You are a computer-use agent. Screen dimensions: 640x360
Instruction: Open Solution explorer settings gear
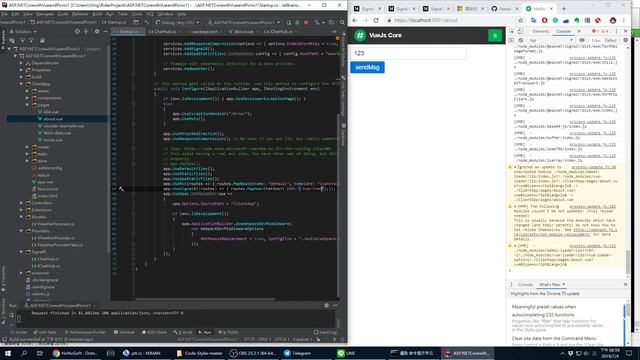(97, 31)
